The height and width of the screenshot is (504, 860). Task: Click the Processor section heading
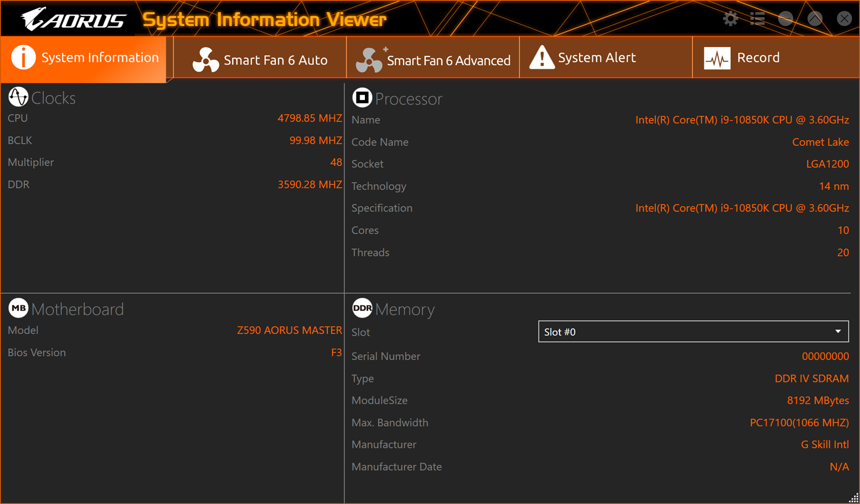point(408,99)
